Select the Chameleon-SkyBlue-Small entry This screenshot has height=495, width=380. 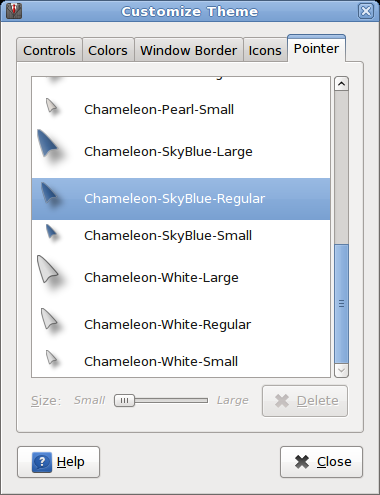pyautogui.click(x=181, y=235)
